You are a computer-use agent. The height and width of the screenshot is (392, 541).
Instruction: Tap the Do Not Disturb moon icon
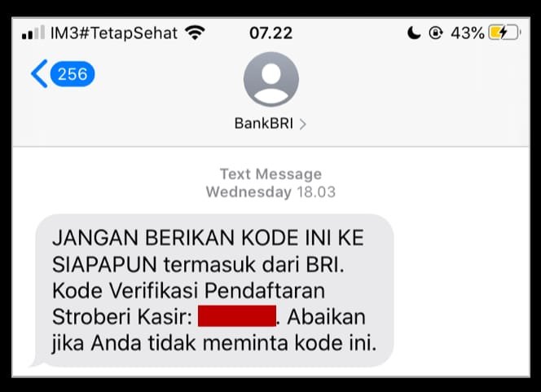pos(414,33)
